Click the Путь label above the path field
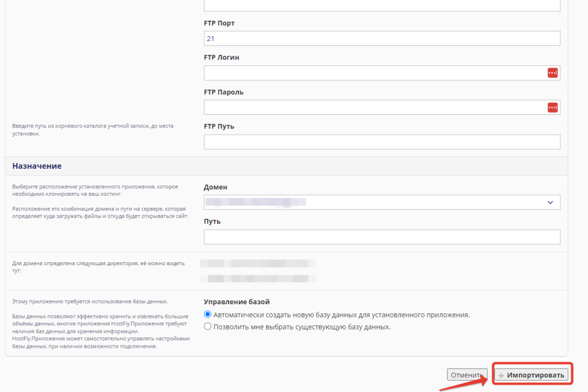 click(x=212, y=222)
